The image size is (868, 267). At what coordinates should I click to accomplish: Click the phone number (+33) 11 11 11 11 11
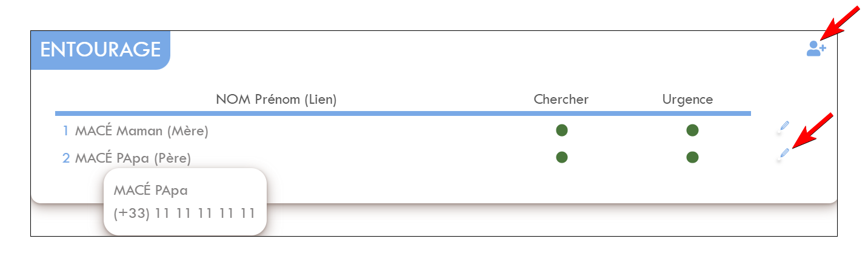[184, 214]
